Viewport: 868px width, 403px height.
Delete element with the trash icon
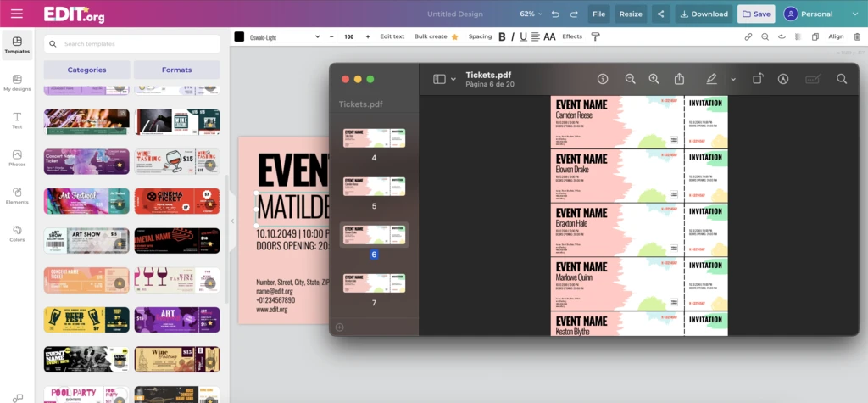(857, 37)
